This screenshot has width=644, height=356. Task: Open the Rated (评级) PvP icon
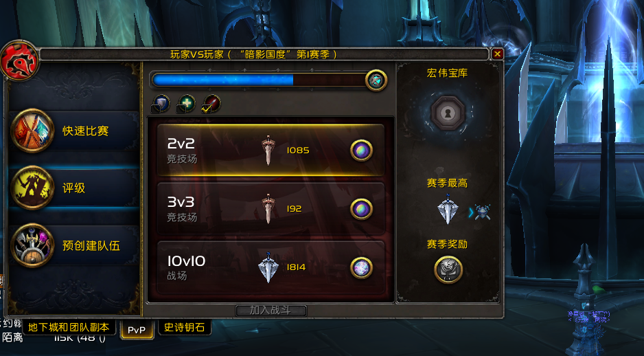click(x=32, y=188)
